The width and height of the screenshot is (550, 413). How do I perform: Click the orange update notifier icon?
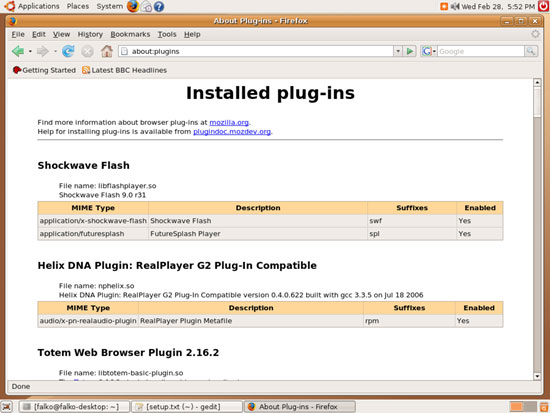coord(444,6)
